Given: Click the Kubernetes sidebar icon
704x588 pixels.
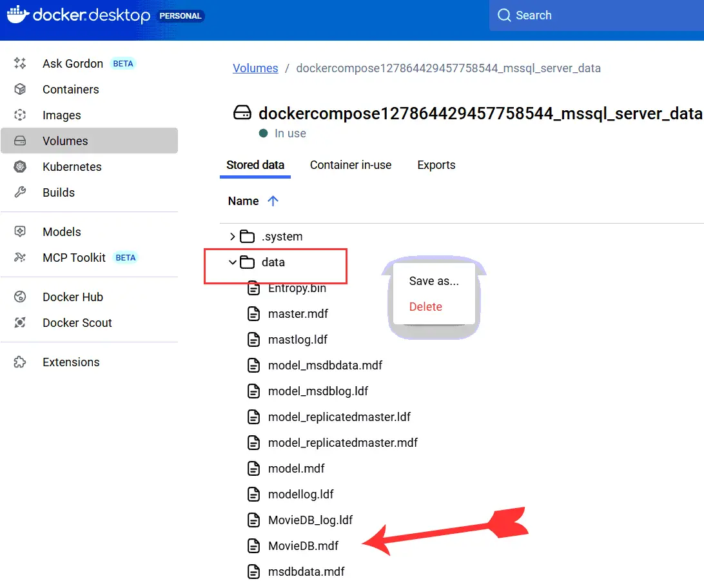Looking at the screenshot, I should 20,166.
